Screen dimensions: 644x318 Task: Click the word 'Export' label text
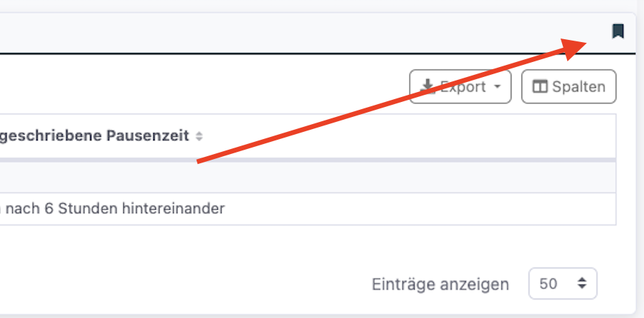pos(463,87)
